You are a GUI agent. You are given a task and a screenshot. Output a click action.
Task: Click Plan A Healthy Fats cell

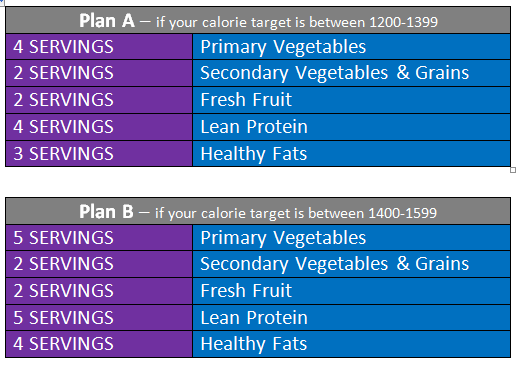(x=351, y=154)
